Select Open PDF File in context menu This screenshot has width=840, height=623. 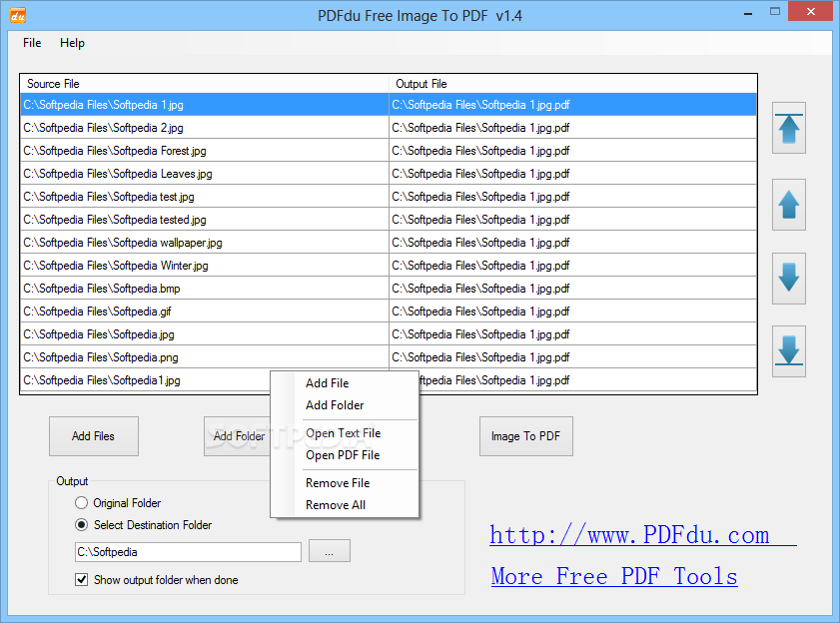pyautogui.click(x=343, y=455)
